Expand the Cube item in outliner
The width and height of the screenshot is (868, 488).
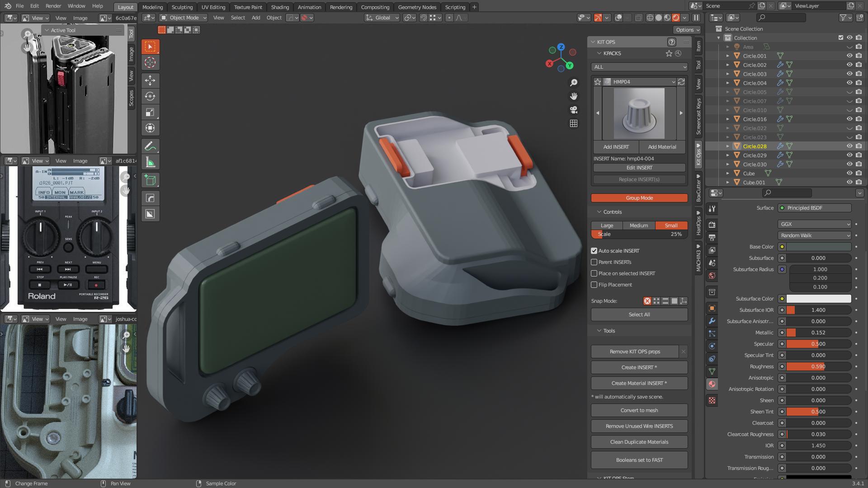[x=727, y=174]
